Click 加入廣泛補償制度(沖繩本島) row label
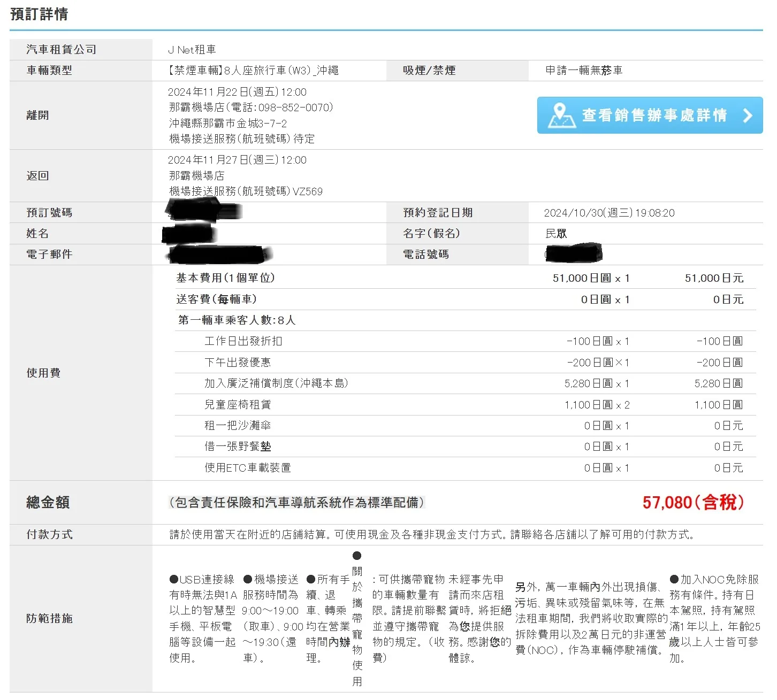 [x=276, y=383]
